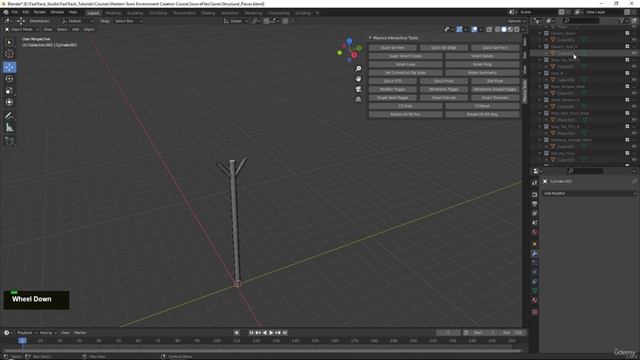Image resolution: width=640 pixels, height=360 pixels.
Task: Switch to the Modeling workspace tab
Action: click(x=113, y=13)
